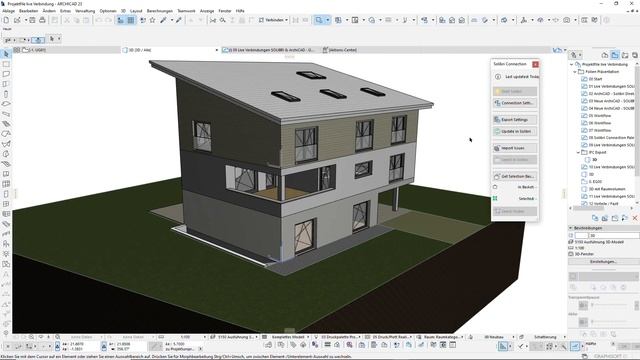The image size is (640, 360).
Task: Toggle the highlighted ruler icon in bottom bar
Action: [x=575, y=346]
